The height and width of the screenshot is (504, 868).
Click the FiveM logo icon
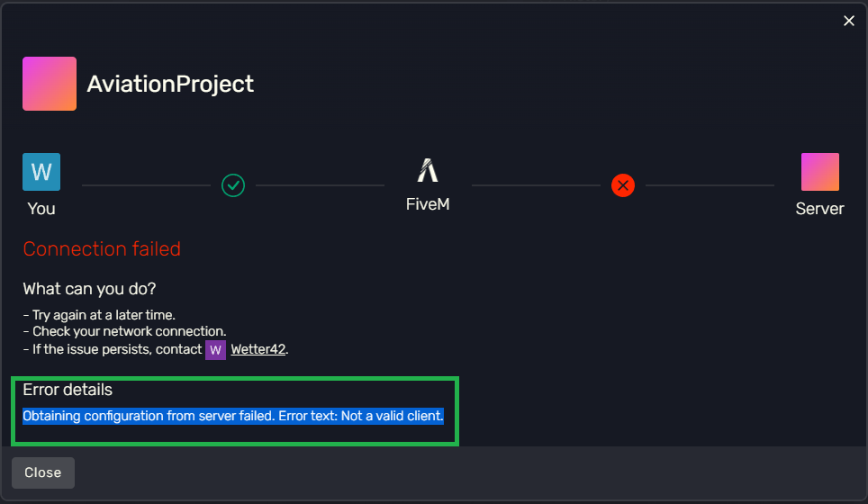pos(428,170)
